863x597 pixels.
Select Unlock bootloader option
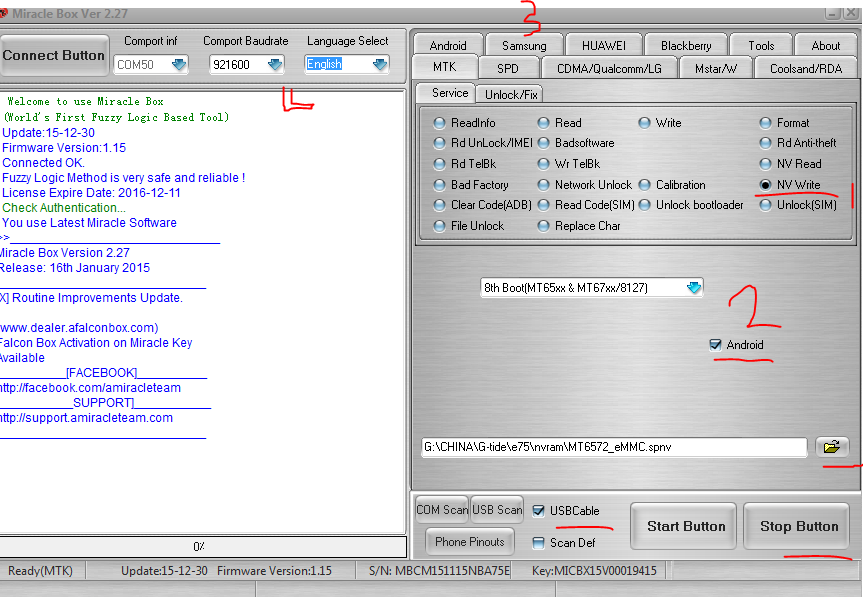691,205
